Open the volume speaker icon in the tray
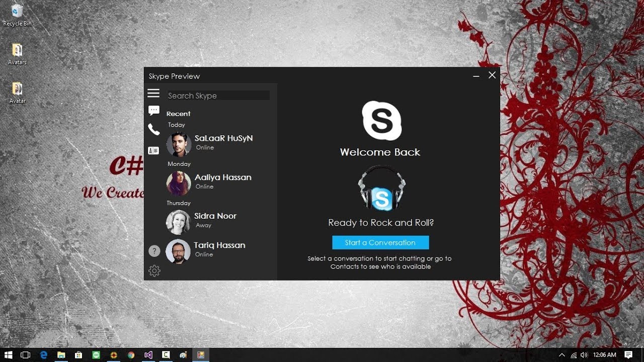This screenshot has width=644, height=362. [x=584, y=355]
